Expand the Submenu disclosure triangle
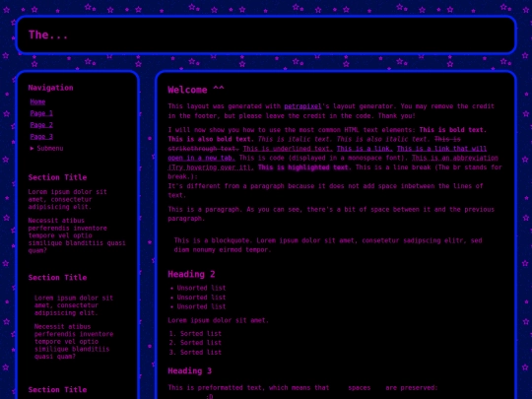 pyautogui.click(x=32, y=148)
